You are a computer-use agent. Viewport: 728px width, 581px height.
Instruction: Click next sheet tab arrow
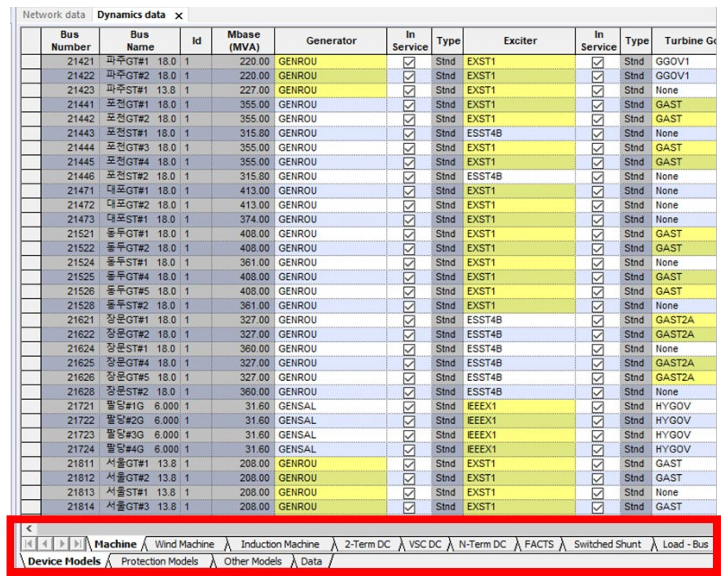62,544
